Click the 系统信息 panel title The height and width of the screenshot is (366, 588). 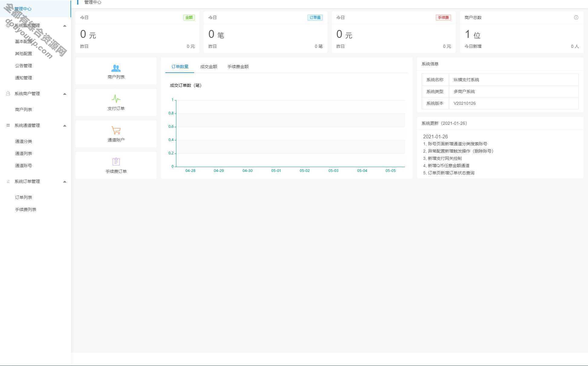pos(430,64)
